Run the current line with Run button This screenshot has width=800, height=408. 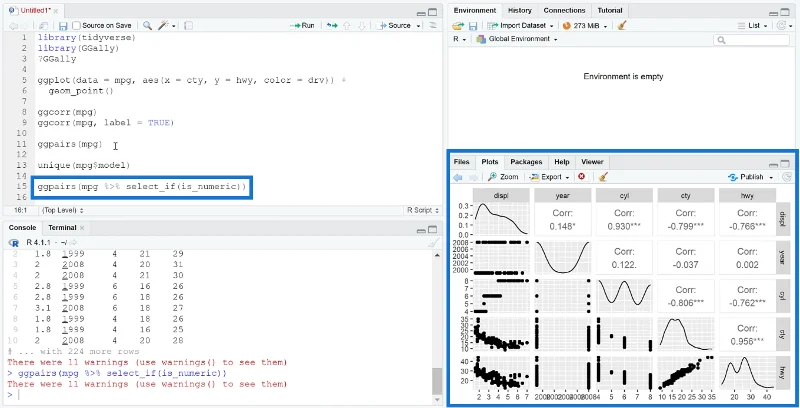[303, 26]
